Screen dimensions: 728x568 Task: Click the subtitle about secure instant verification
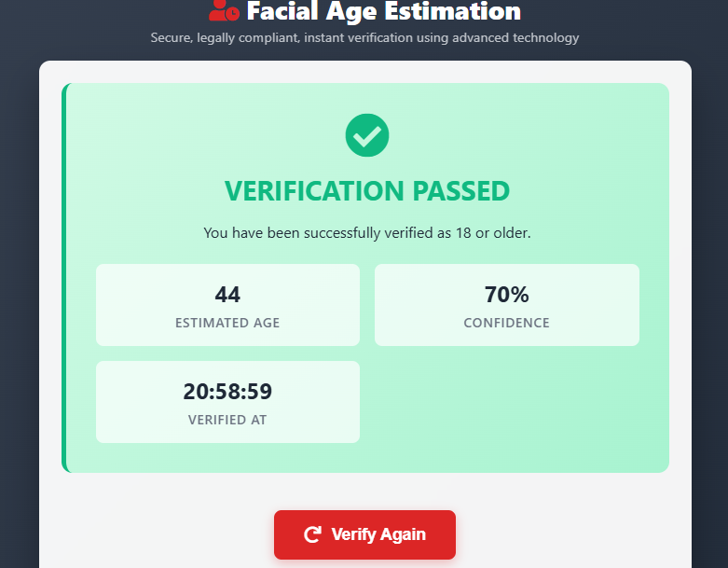[x=364, y=37]
